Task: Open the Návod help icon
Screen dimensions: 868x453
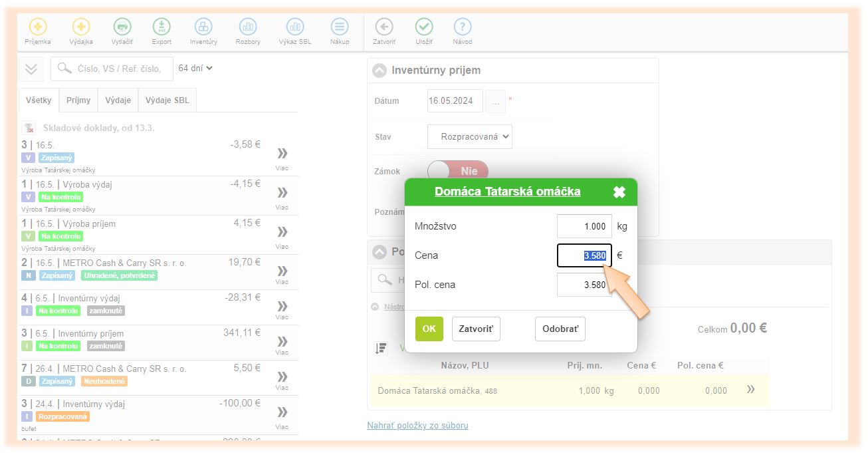Action: (463, 27)
